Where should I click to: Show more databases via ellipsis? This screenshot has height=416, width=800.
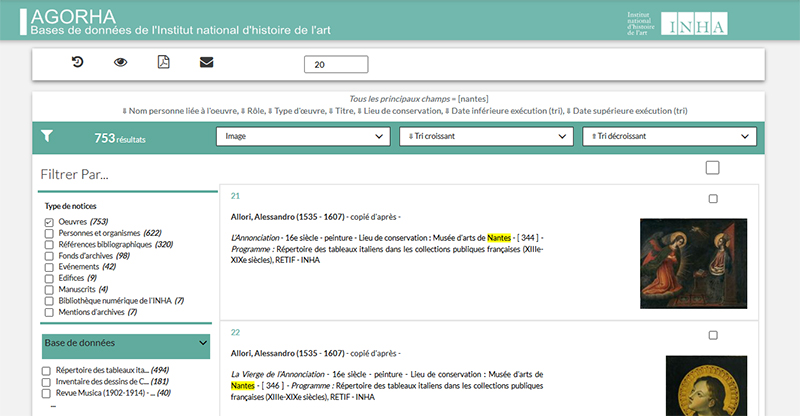pyautogui.click(x=53, y=406)
